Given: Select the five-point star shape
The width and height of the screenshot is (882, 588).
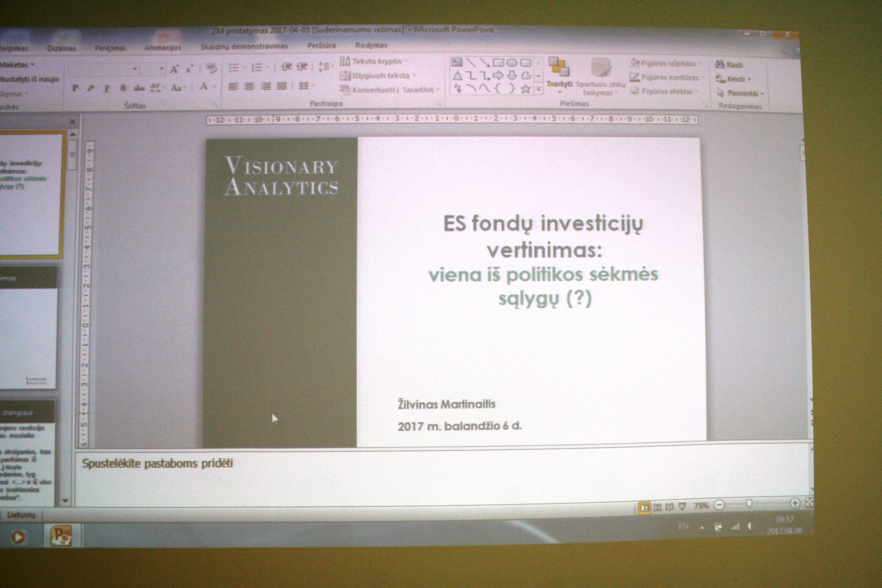Looking at the screenshot, I should 526,89.
